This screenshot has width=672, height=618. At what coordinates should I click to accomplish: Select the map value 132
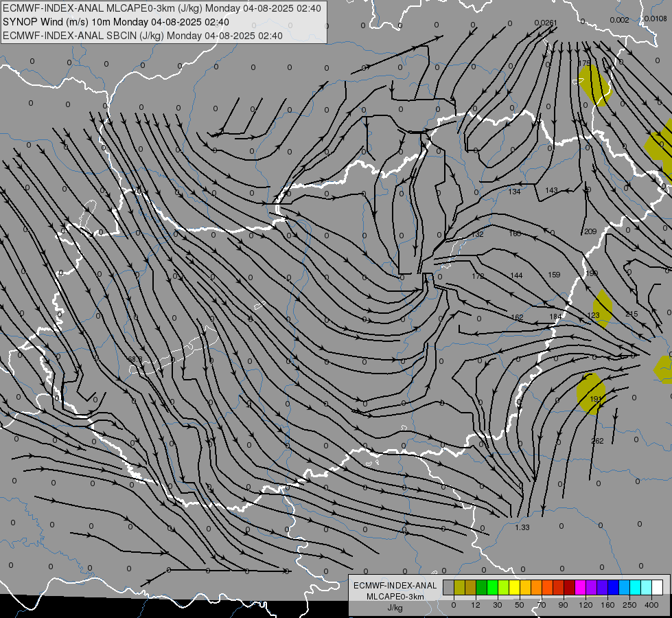point(478,234)
